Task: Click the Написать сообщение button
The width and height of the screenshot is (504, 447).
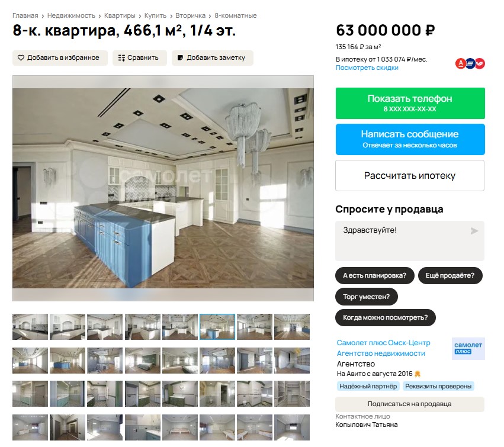Action: [410, 140]
